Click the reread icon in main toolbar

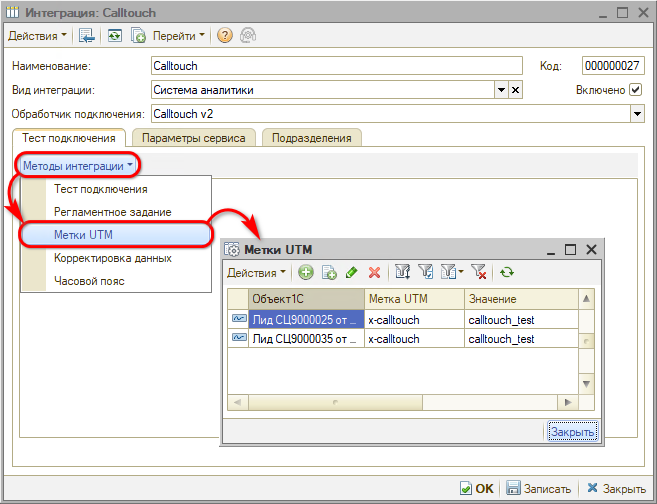[114, 35]
